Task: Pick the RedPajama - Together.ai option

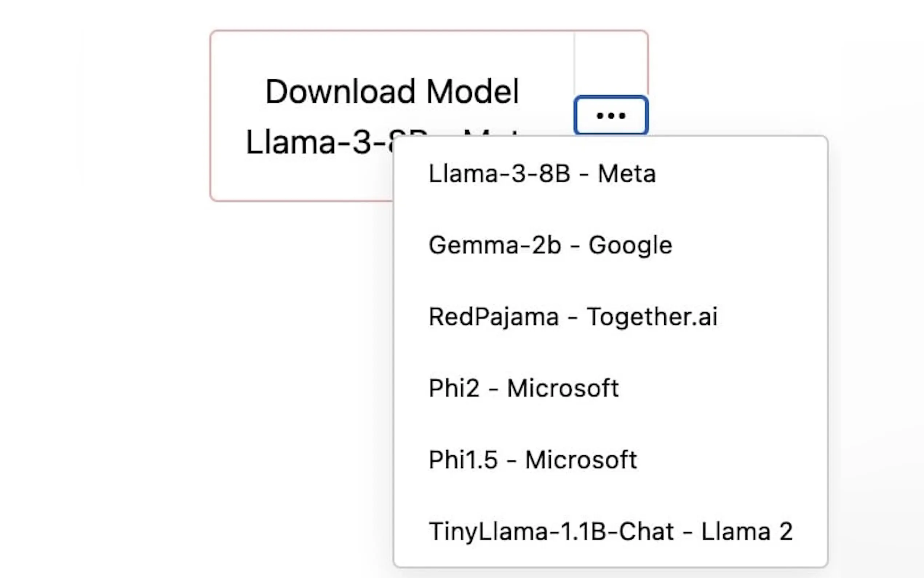Action: pyautogui.click(x=573, y=317)
